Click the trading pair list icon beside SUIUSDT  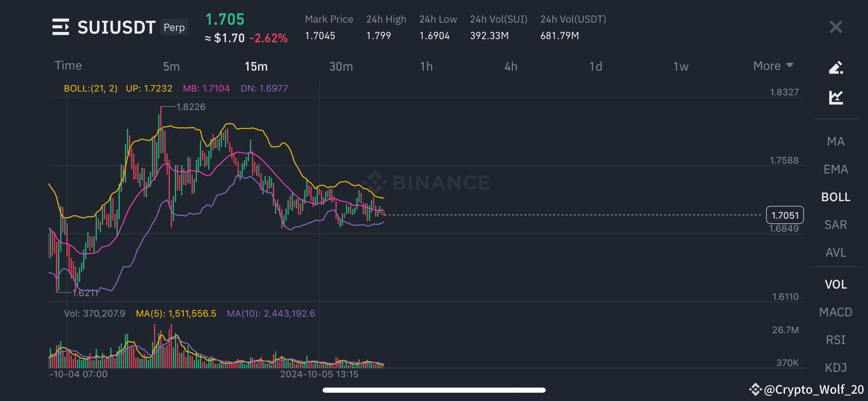60,27
